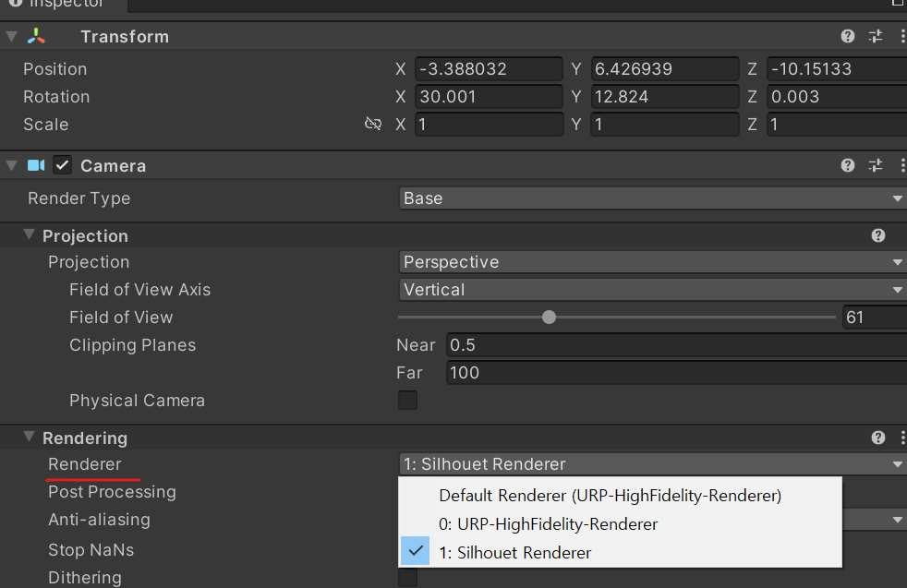Screen dimensions: 907x588
Task: Click the Scale Z input field
Action: pos(837,125)
